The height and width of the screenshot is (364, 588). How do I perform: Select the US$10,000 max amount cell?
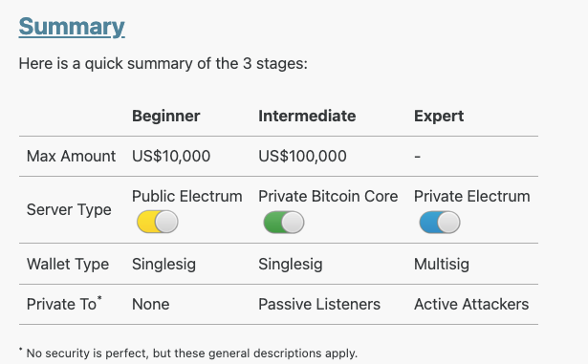tap(171, 157)
